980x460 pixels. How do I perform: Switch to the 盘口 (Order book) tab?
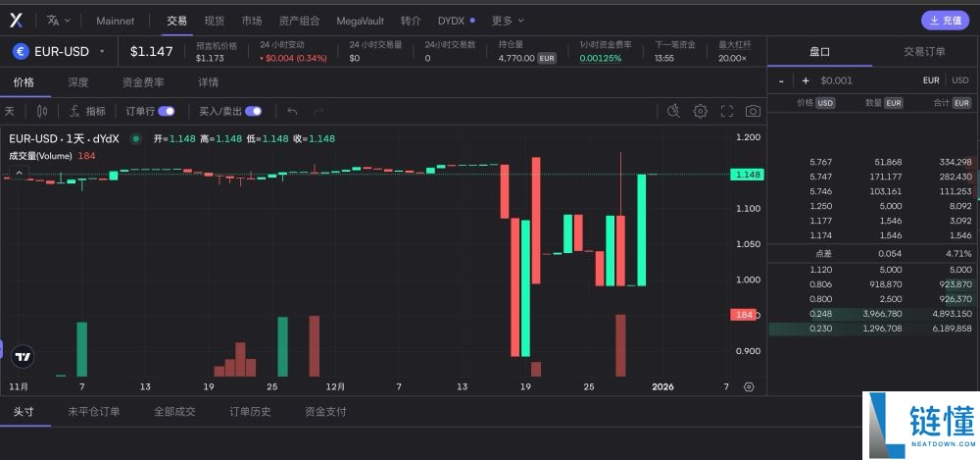pos(819,51)
